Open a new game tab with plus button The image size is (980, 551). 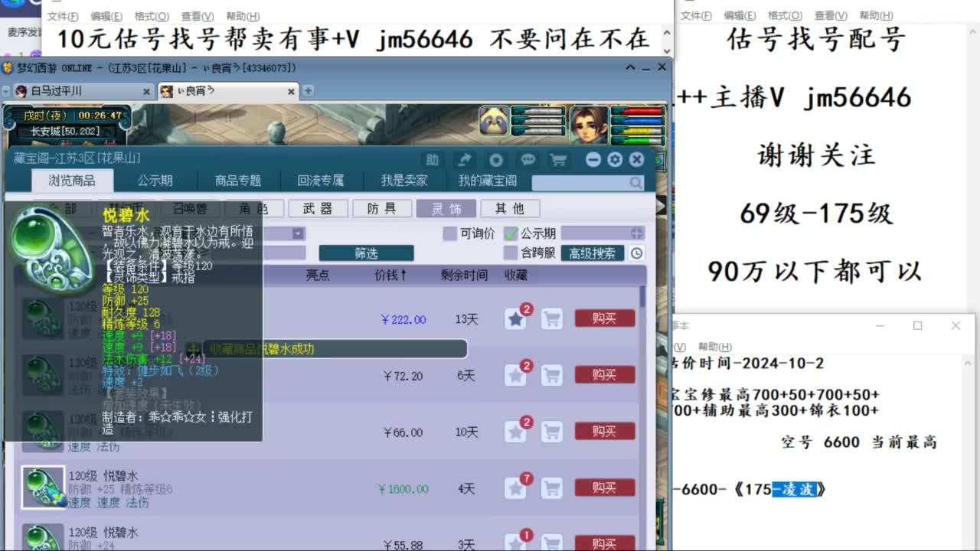pyautogui.click(x=308, y=90)
